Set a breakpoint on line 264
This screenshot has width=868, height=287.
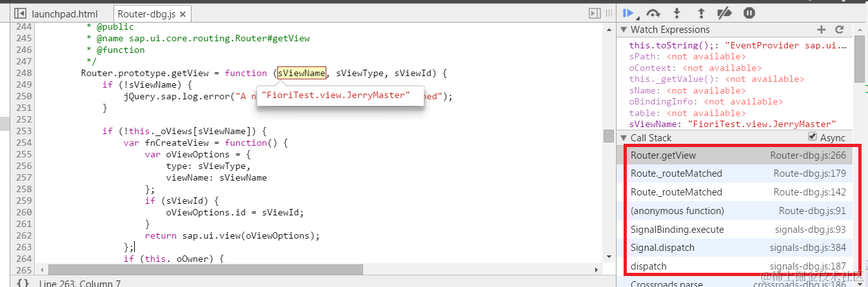pyautogui.click(x=23, y=259)
